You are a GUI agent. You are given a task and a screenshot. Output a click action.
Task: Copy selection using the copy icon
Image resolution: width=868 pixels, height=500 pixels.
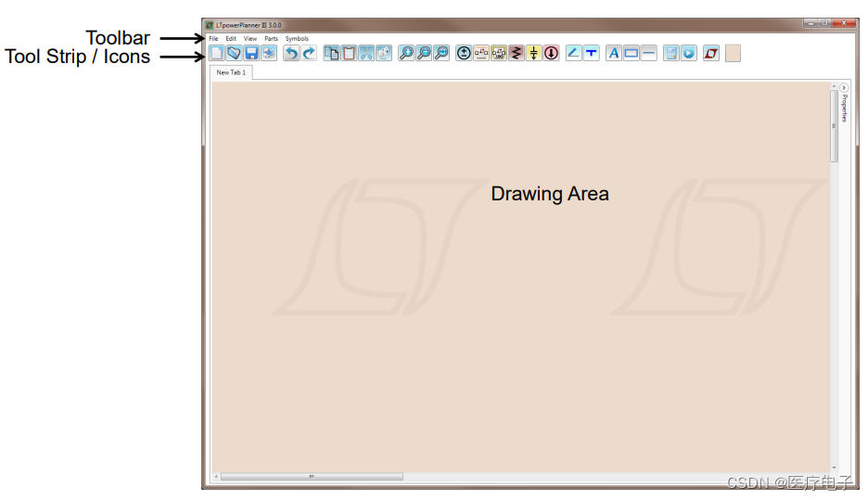tap(332, 53)
